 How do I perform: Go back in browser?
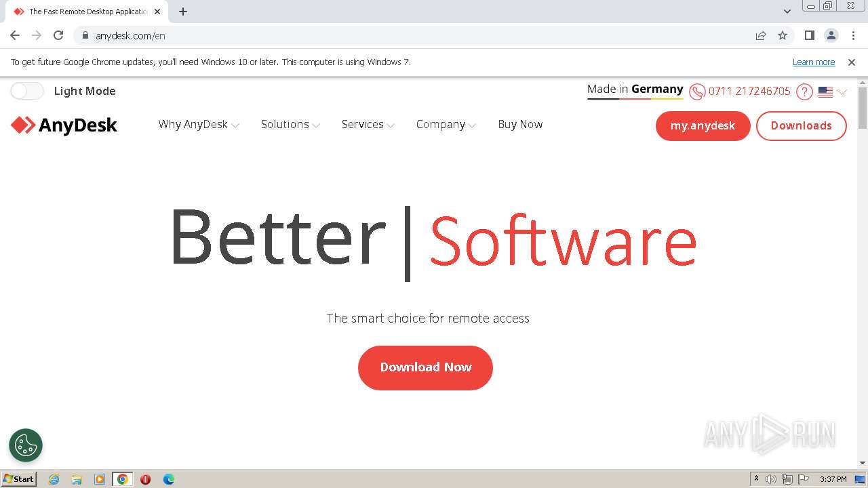[15, 35]
